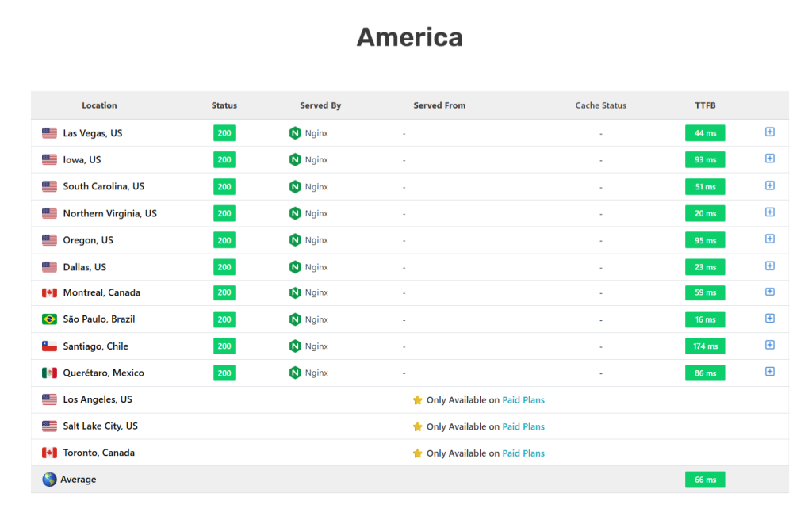Click the 174 ms TTFB badge for Santiago

(704, 346)
